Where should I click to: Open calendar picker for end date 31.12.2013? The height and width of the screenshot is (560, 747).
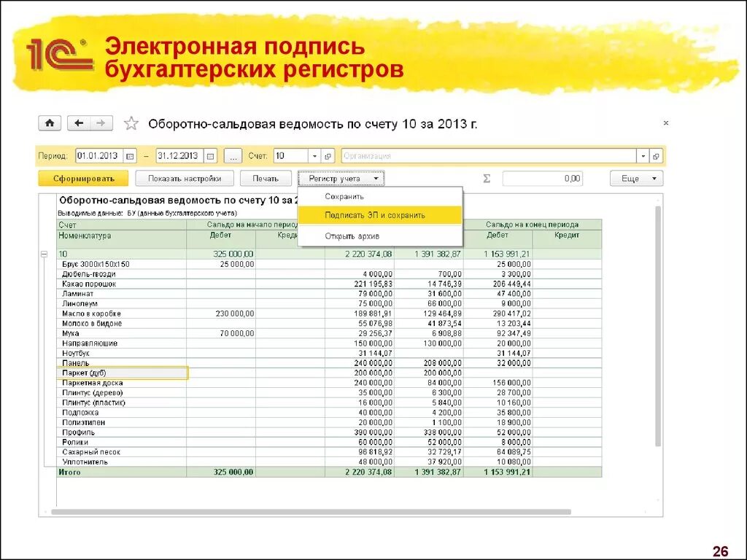(209, 155)
